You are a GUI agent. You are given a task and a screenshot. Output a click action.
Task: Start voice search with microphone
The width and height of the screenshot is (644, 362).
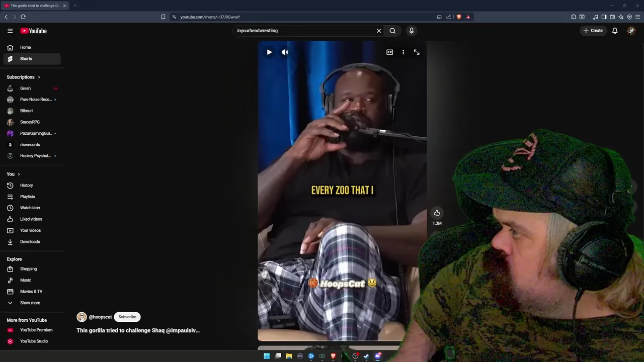coord(412,31)
